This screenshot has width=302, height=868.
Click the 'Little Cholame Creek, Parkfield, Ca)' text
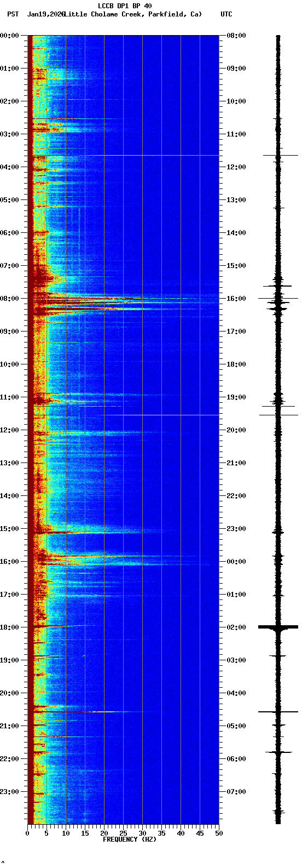tap(133, 14)
